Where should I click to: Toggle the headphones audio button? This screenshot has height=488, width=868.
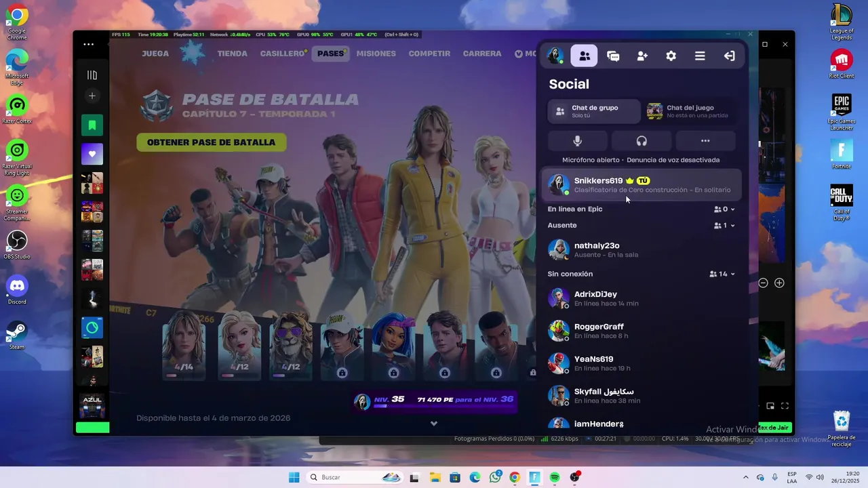pos(642,141)
